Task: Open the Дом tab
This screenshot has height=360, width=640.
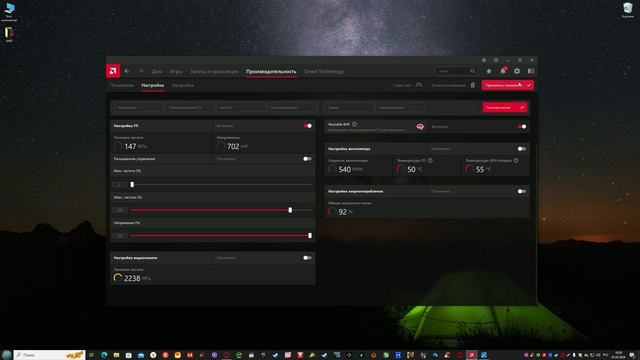Action: click(x=157, y=71)
